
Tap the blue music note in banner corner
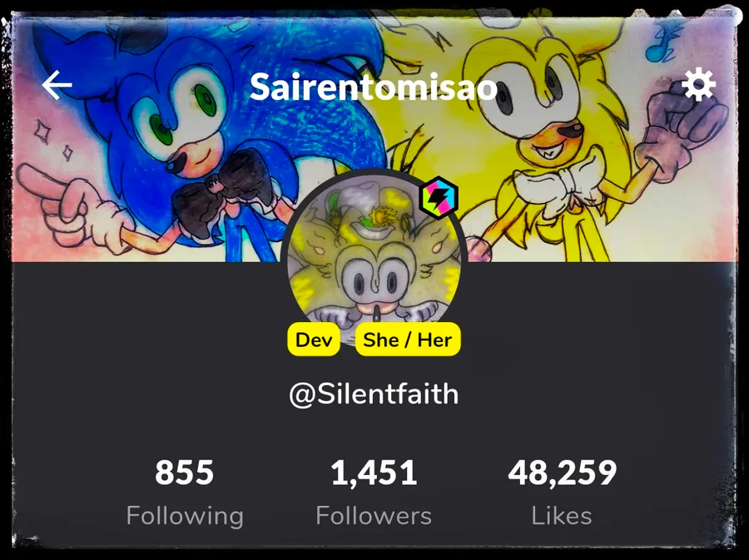coord(662,41)
